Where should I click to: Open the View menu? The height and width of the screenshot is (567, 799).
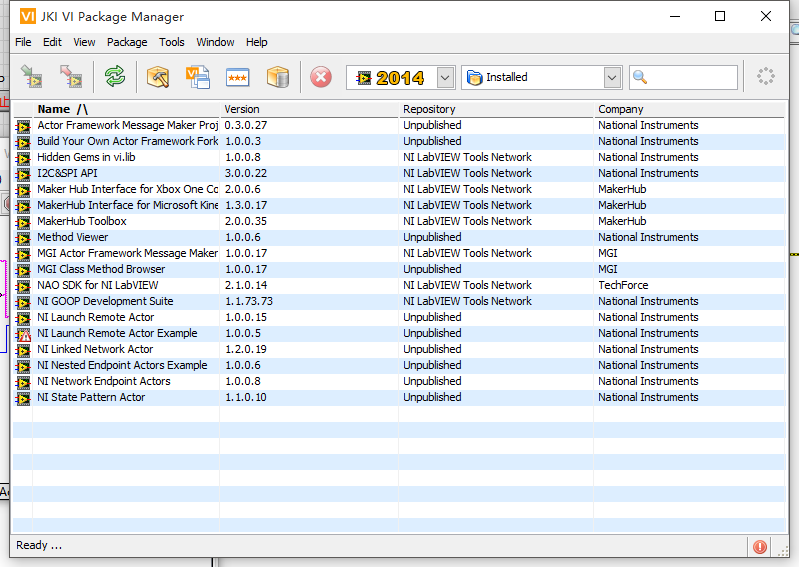point(84,42)
